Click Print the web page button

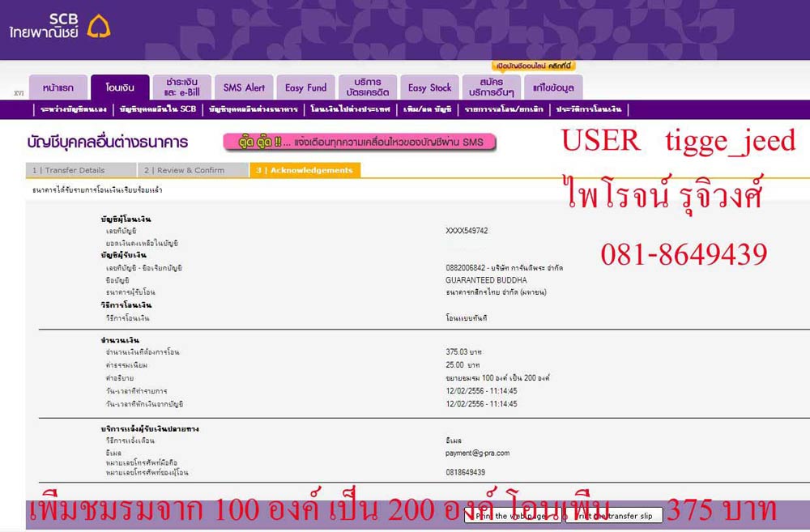512,515
